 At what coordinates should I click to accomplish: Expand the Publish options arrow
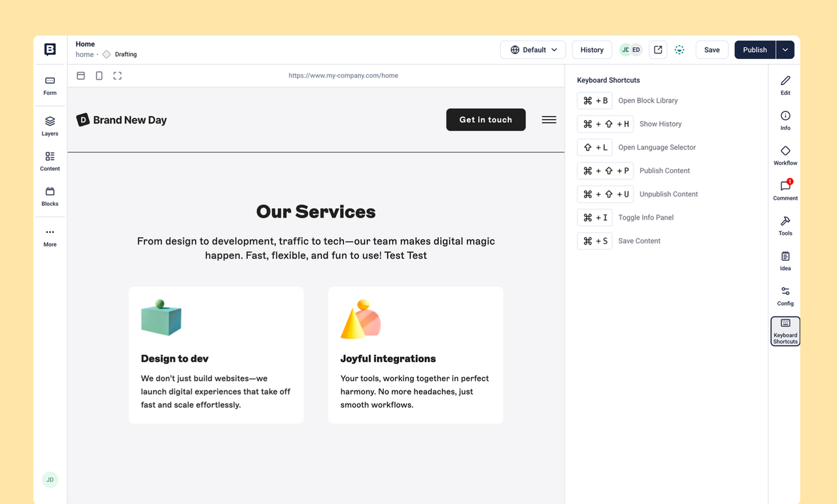(x=785, y=50)
